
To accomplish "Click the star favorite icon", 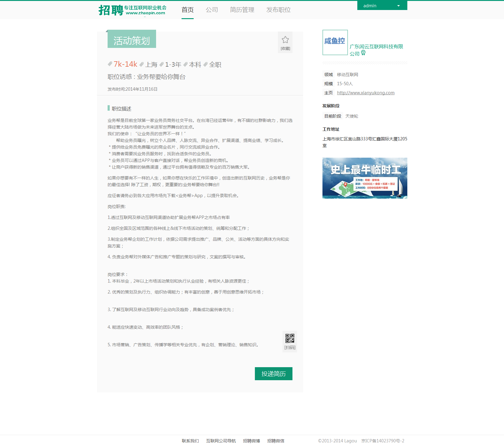I will tap(285, 40).
